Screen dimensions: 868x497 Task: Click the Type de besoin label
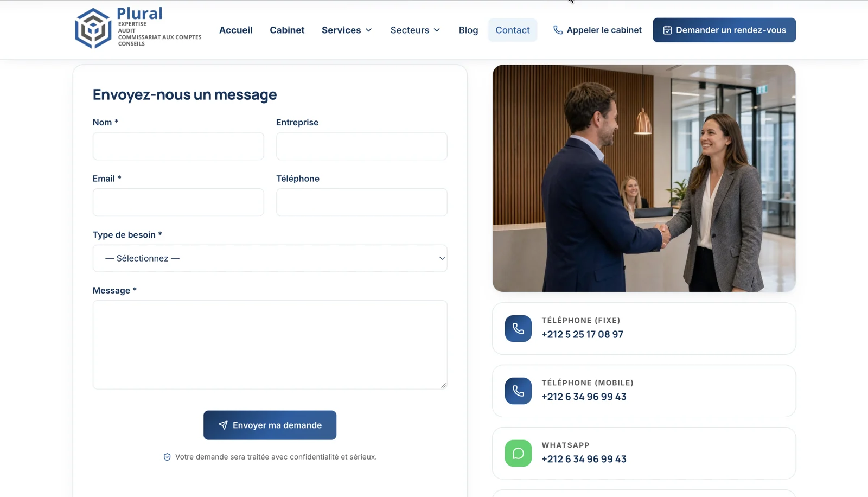coord(127,235)
